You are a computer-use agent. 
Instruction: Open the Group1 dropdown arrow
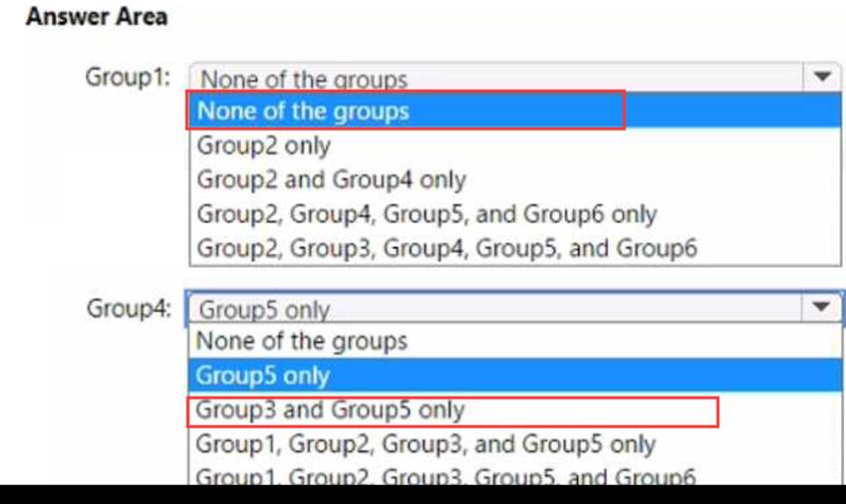point(821,77)
